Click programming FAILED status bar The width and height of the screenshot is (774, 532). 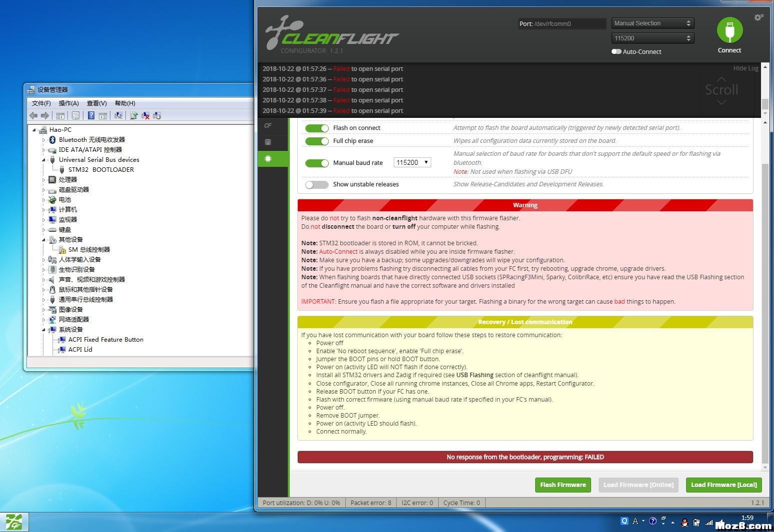point(525,457)
